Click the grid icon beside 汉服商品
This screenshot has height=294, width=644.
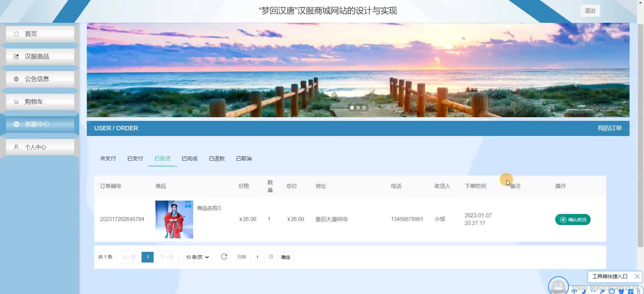[x=16, y=57]
